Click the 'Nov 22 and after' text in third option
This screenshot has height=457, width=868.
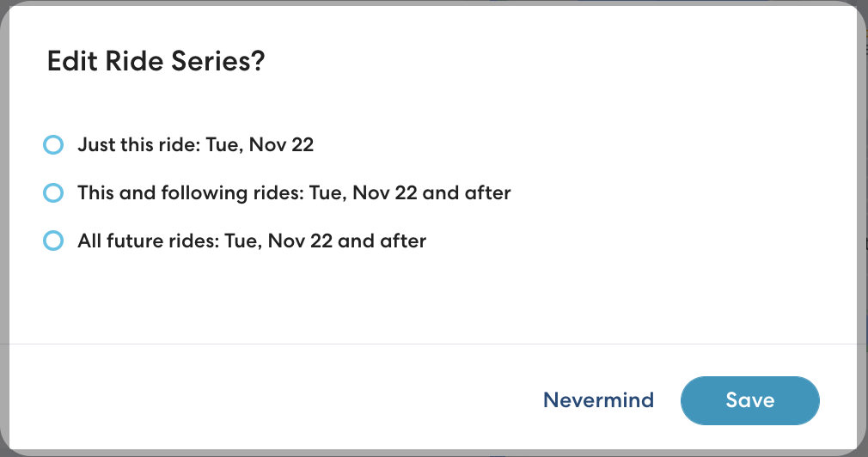point(347,241)
